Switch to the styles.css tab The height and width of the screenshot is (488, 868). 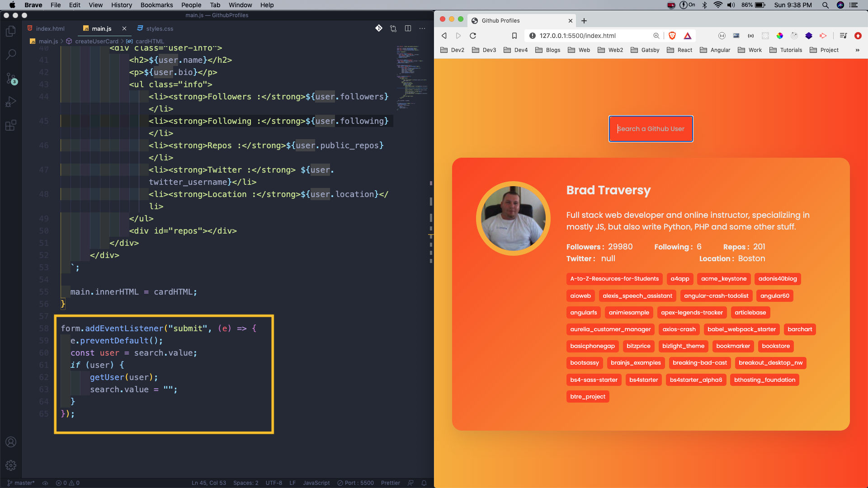156,28
